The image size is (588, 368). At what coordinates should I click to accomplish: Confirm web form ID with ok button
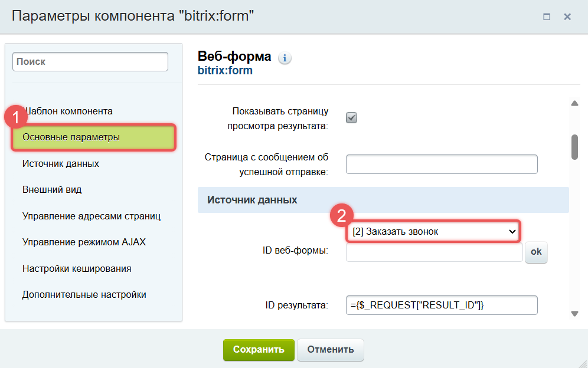pos(536,252)
